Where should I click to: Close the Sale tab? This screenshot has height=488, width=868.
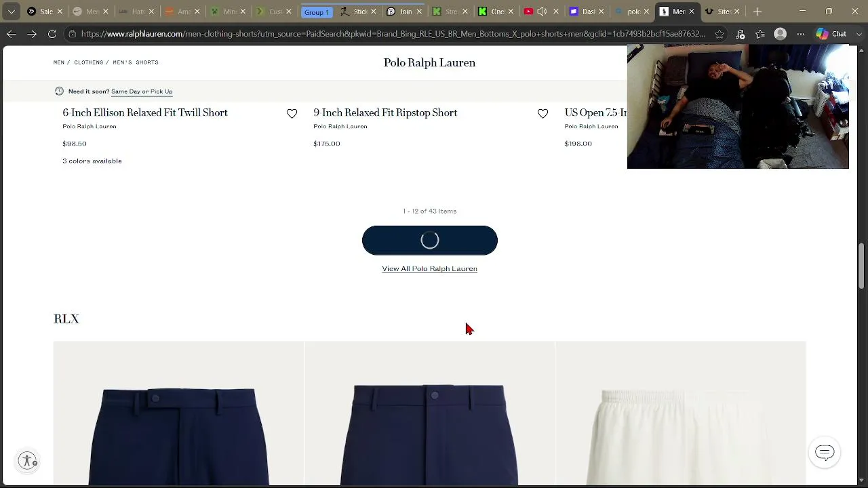click(60, 12)
